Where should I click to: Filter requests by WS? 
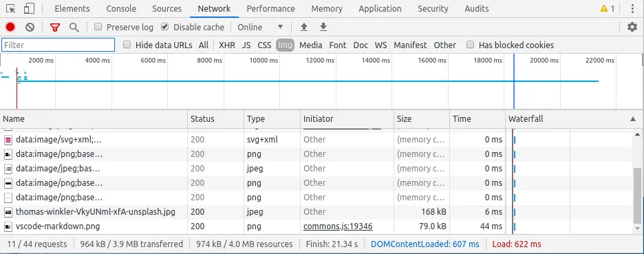(380, 45)
